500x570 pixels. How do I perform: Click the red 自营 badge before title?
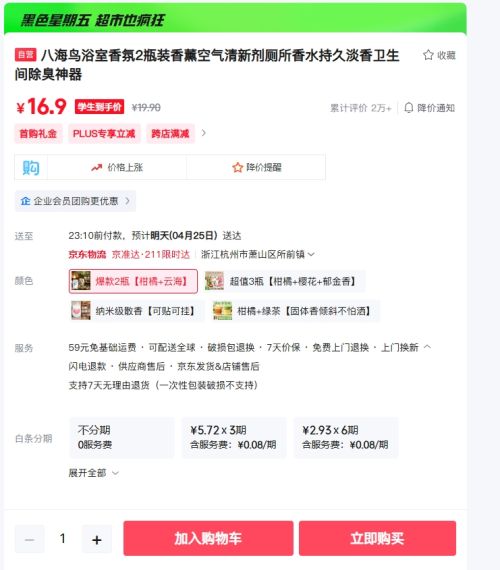click(x=25, y=55)
